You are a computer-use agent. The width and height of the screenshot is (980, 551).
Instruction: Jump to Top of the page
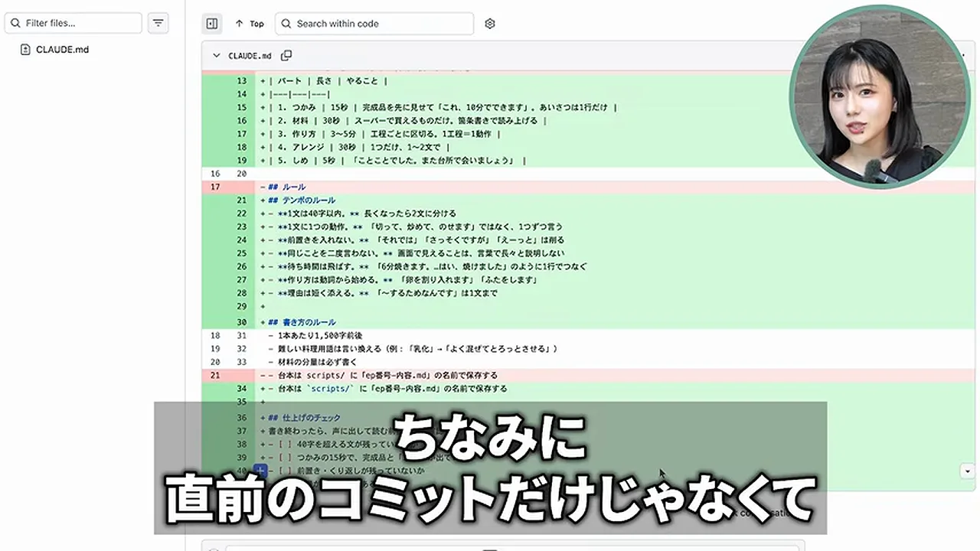coord(250,24)
